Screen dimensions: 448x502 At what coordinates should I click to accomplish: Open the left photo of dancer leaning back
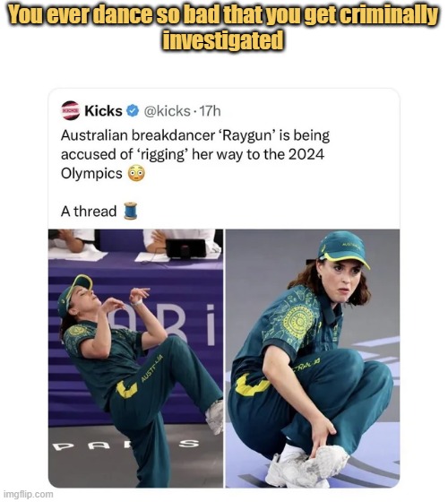(x=135, y=359)
